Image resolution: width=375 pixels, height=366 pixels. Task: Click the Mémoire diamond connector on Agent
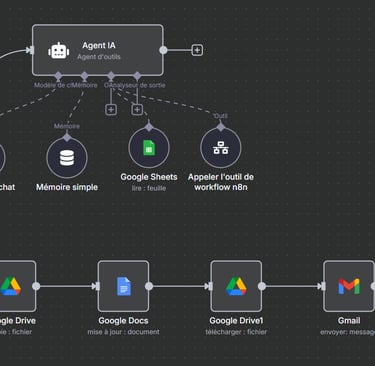point(84,76)
